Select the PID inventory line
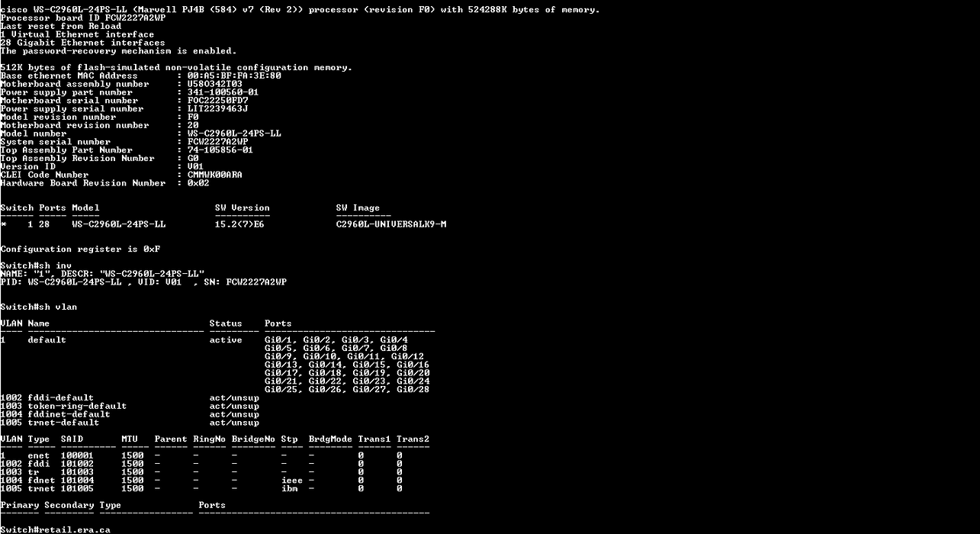This screenshot has width=980, height=534. pos(143,282)
